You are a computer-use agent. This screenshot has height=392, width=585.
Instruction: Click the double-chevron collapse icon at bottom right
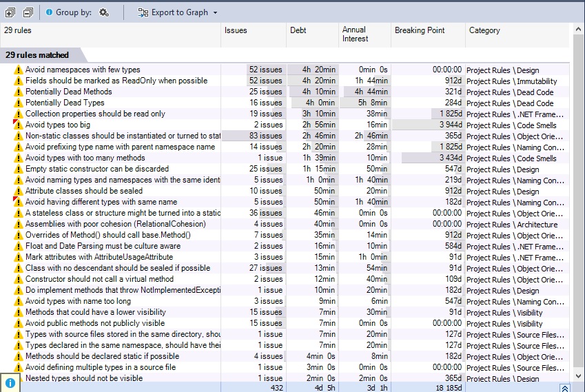click(565, 389)
